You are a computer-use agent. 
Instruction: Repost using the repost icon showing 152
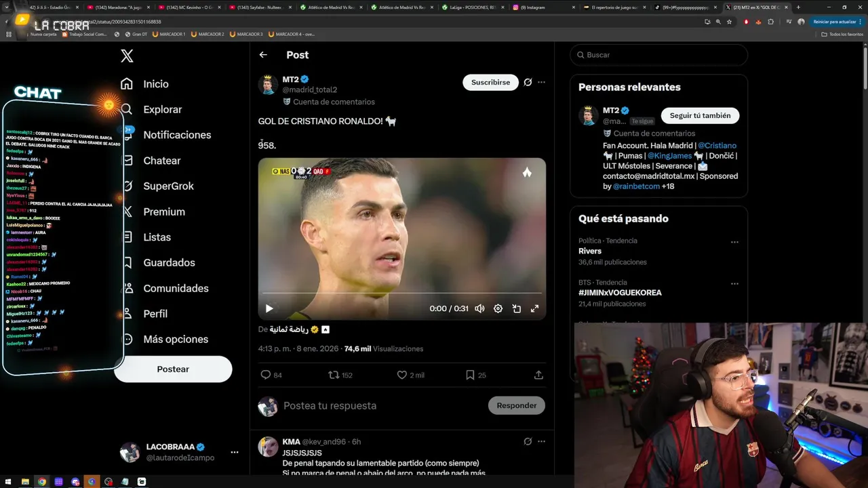334,375
